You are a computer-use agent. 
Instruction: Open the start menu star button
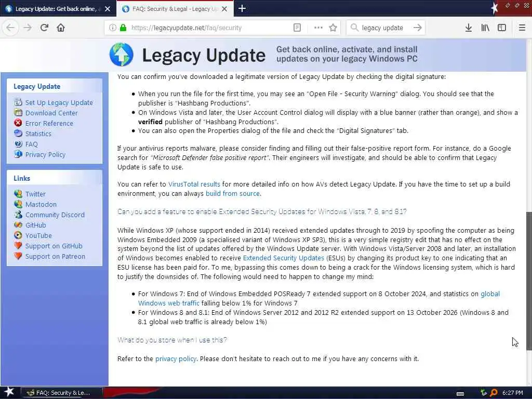[9, 392]
